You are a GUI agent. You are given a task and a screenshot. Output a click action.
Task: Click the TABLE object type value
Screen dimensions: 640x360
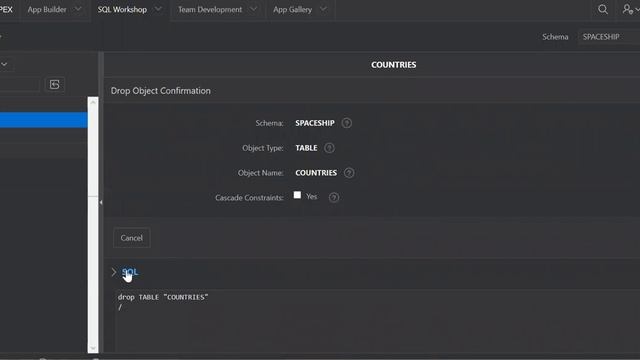[x=306, y=148]
